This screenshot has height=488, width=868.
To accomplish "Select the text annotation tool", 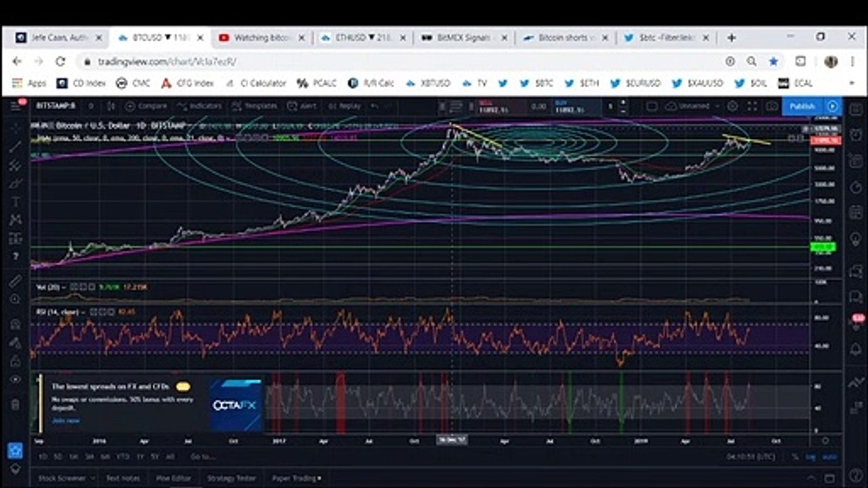I will click(16, 202).
